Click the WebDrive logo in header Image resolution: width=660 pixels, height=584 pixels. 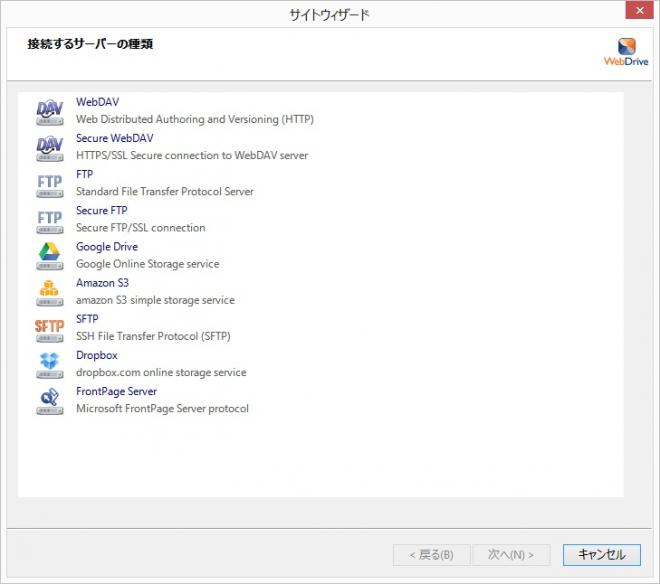pos(626,52)
